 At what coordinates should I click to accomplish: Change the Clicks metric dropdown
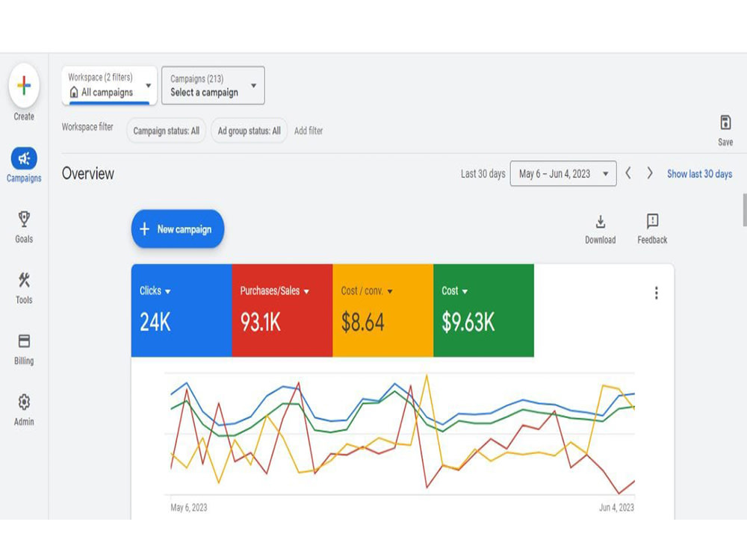pos(155,291)
